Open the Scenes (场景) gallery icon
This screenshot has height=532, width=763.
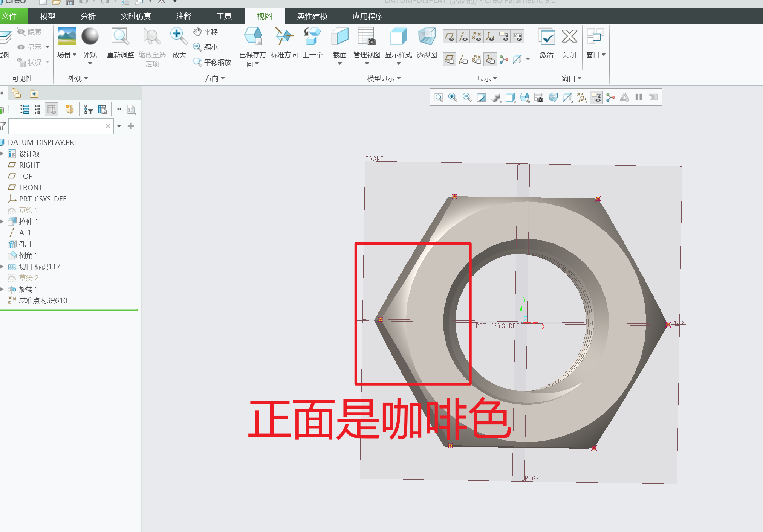66,37
